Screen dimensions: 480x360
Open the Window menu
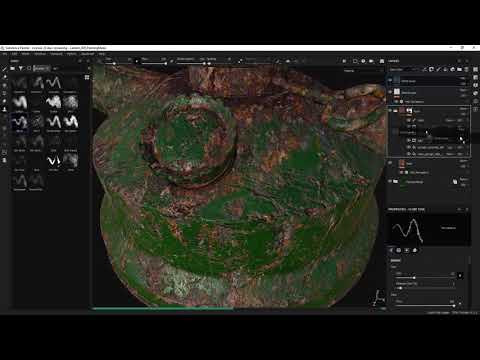(x=40, y=54)
